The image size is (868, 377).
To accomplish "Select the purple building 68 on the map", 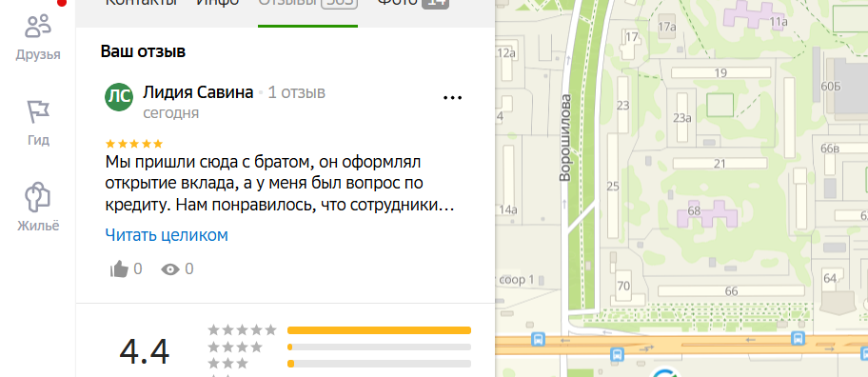I will pyautogui.click(x=707, y=213).
